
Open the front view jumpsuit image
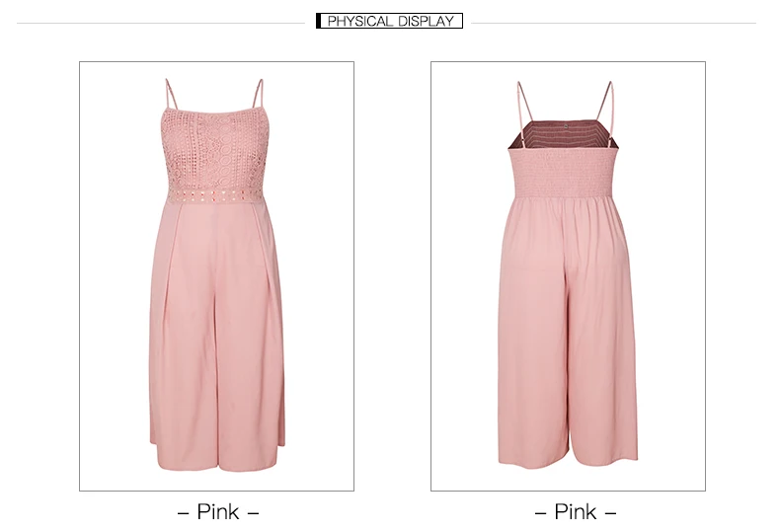tap(216, 276)
